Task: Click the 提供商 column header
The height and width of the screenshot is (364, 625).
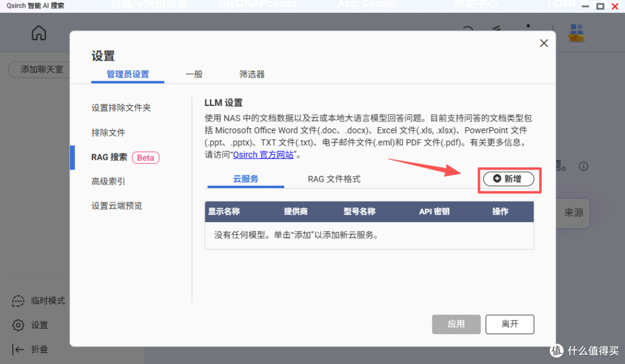Action: click(x=296, y=212)
